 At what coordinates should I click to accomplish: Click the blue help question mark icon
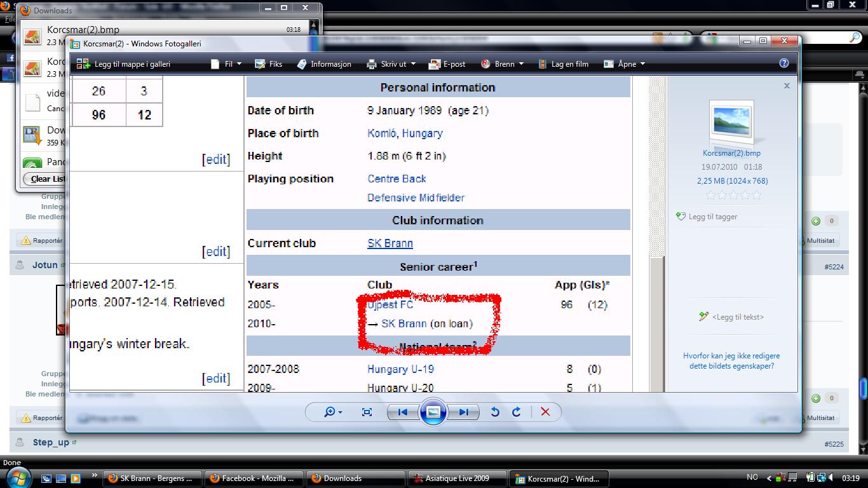(784, 63)
